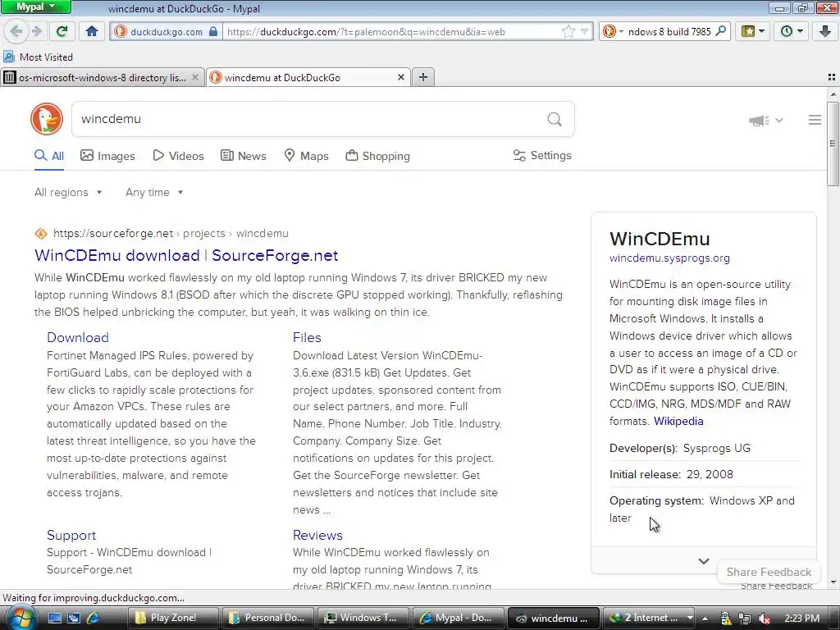Open the Mypal application menu
This screenshot has height=630, width=840.
tap(35, 7)
